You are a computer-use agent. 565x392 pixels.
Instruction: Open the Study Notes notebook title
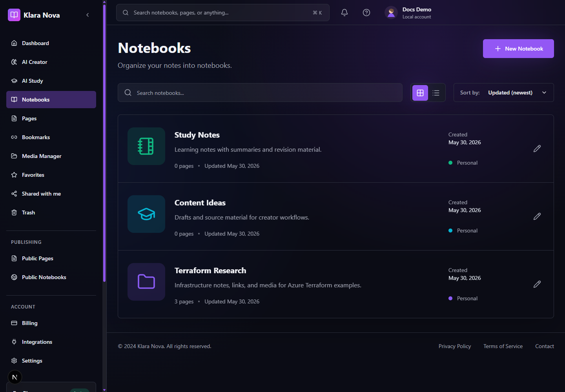pyautogui.click(x=197, y=135)
